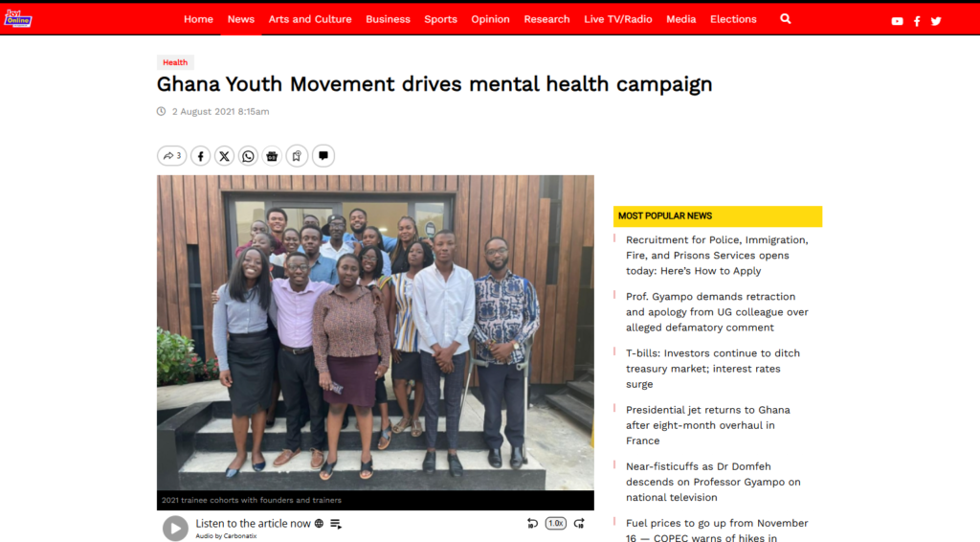The image size is (980, 542).
Task: Open the audio playlist queue icon
Action: pyautogui.click(x=336, y=524)
